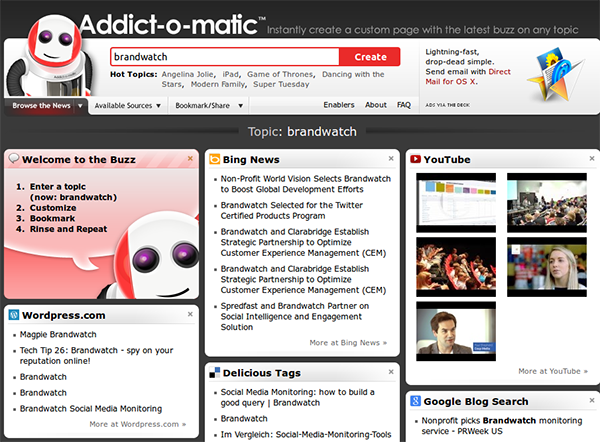Select the Game of Thrones hot topic
Viewport: 600px width, 442px height.
282,74
